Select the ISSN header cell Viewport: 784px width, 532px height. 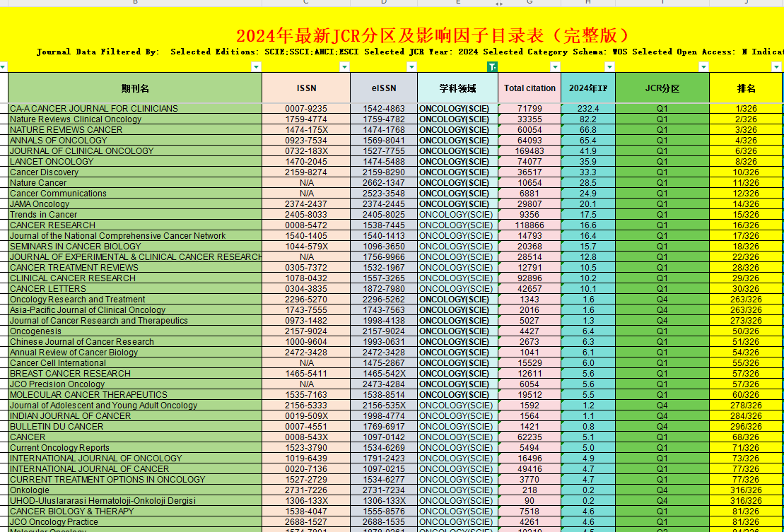pyautogui.click(x=306, y=88)
